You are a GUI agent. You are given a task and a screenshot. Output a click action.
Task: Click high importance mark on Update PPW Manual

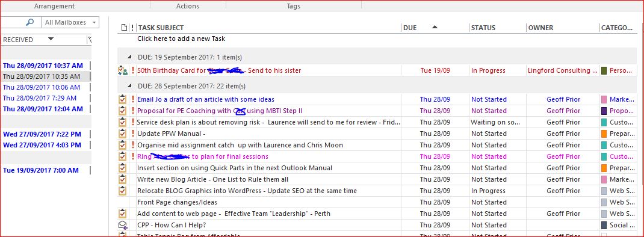132,134
